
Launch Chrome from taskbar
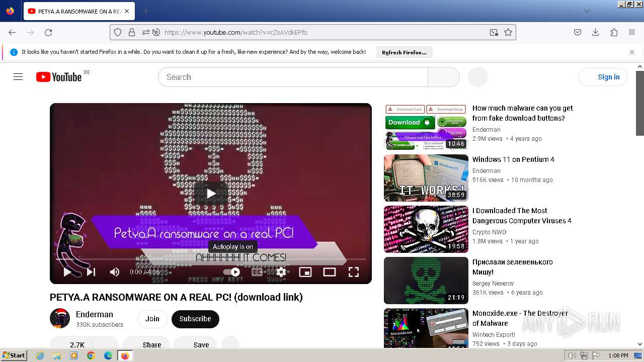tap(91, 355)
